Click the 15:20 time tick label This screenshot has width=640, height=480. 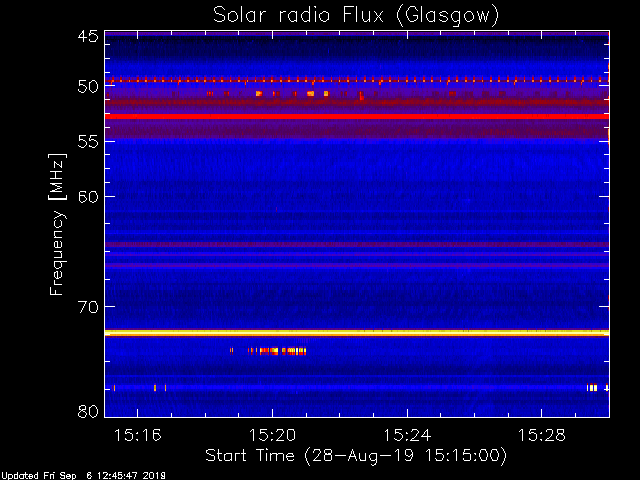272,435
